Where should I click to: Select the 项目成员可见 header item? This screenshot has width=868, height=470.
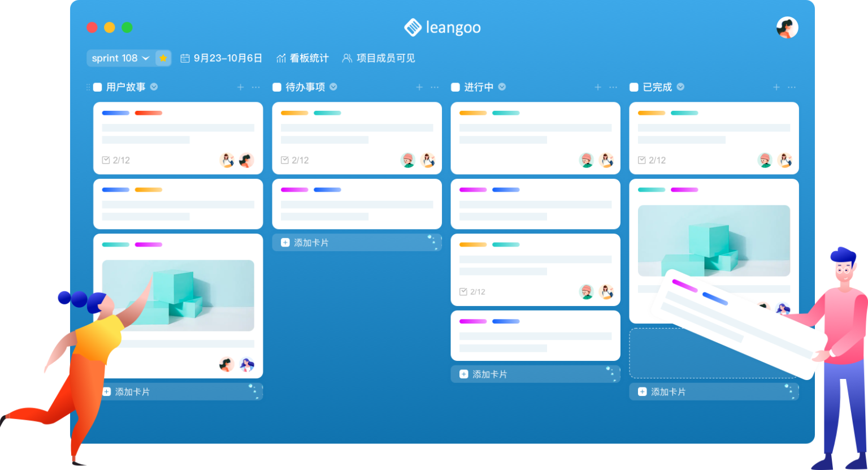pos(379,57)
